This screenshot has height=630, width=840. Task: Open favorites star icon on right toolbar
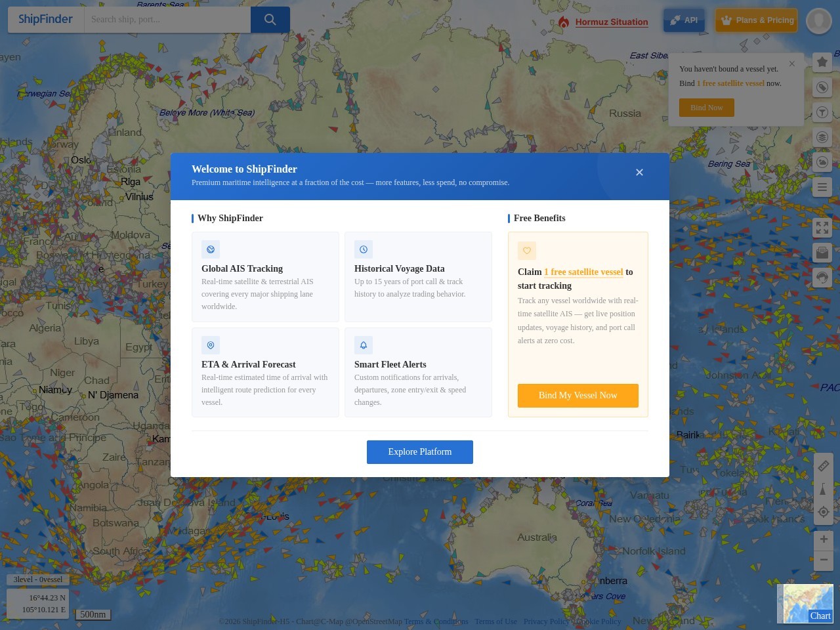click(x=822, y=62)
